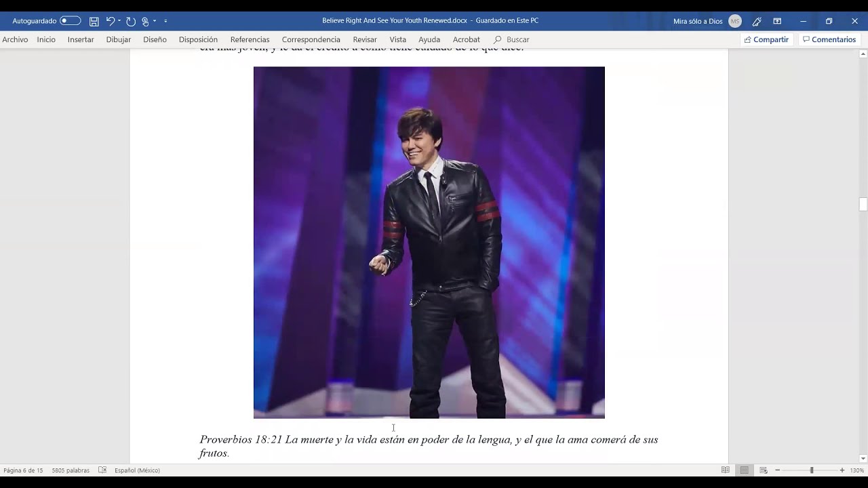
Task: Restore down the Word window
Action: coord(829,21)
